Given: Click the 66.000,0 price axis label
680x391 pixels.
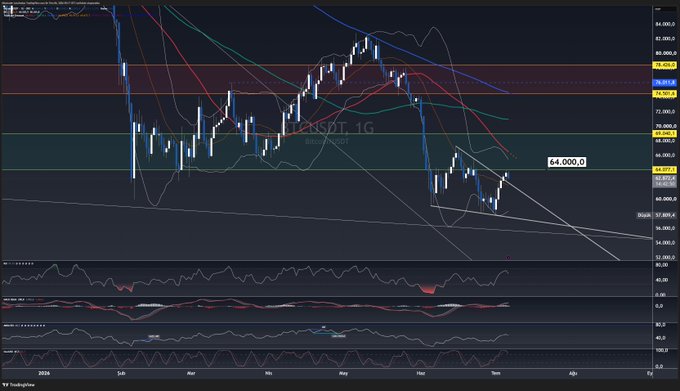Looking at the screenshot, I should click(x=665, y=155).
